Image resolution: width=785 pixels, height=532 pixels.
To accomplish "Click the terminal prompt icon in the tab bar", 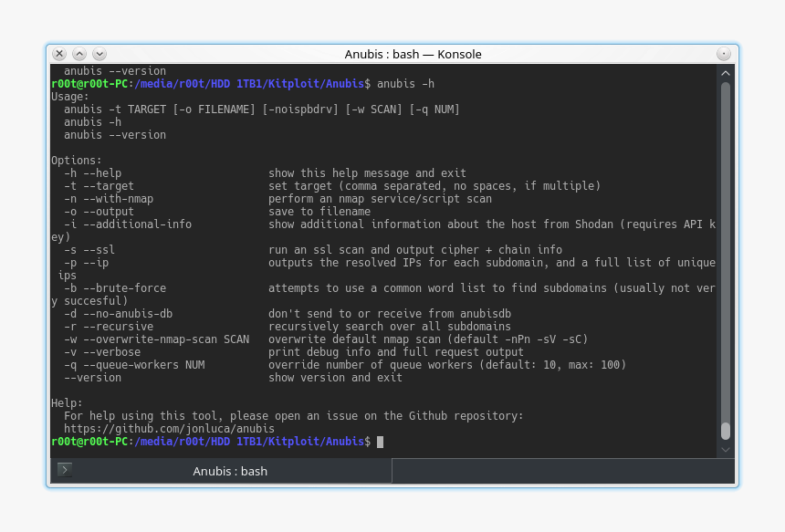I will point(64,470).
